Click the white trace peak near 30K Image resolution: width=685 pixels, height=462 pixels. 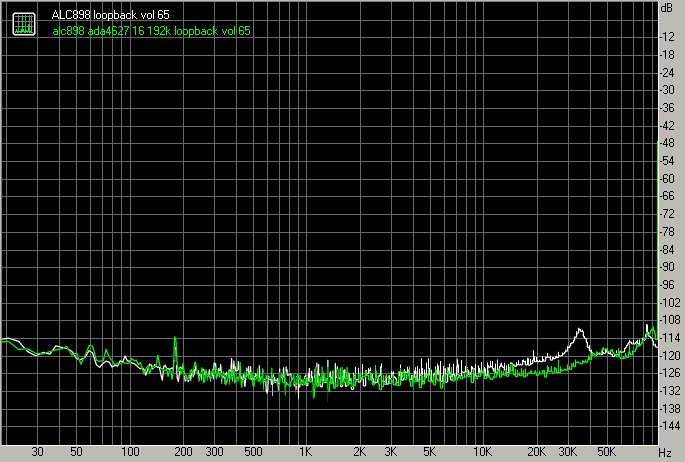pyautogui.click(x=580, y=330)
